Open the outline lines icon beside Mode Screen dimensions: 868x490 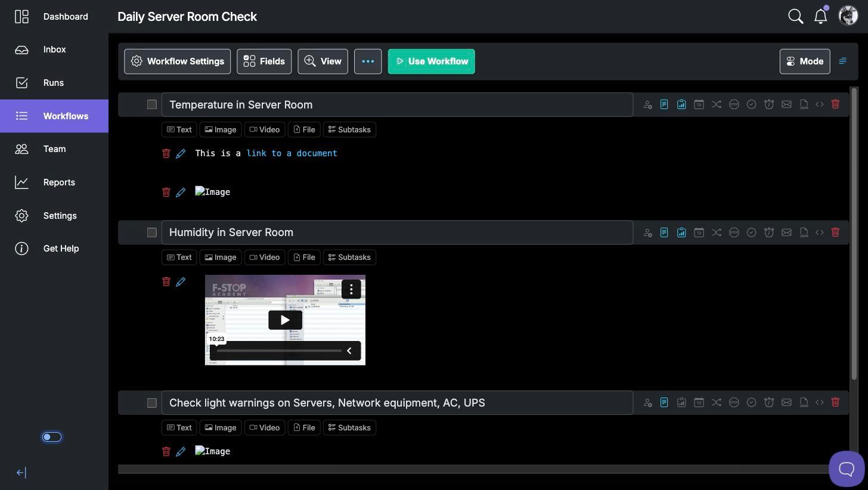[842, 61]
